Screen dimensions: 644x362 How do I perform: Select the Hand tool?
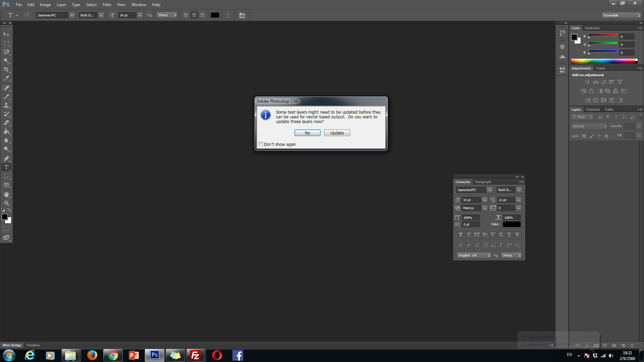coord(6,194)
